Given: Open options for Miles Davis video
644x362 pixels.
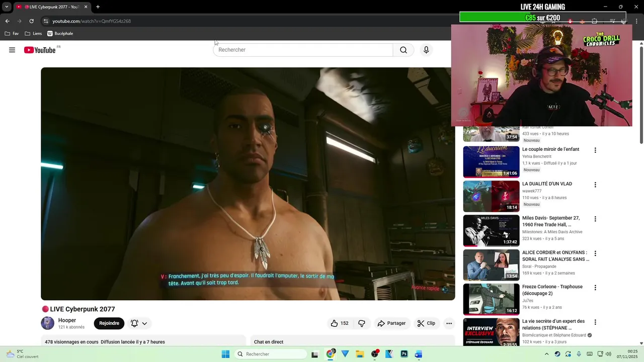Looking at the screenshot, I should coord(595,219).
